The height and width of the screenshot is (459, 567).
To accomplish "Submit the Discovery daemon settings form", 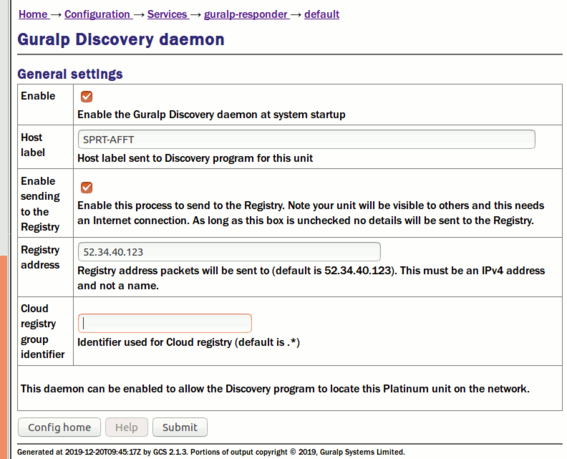I will pos(180,427).
